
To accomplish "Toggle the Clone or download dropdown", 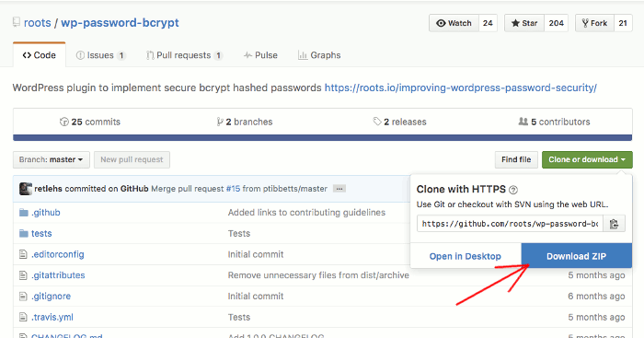I will point(587,159).
